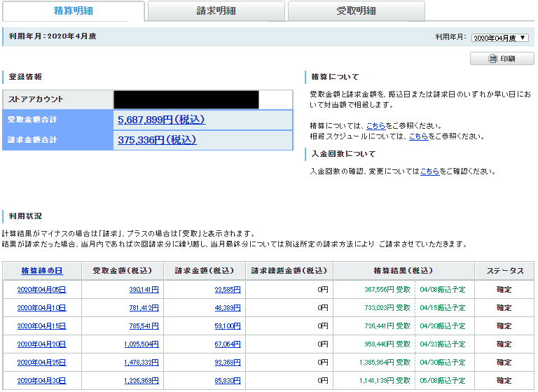Open the 2020年04月05日 settlement date link

click(x=42, y=290)
